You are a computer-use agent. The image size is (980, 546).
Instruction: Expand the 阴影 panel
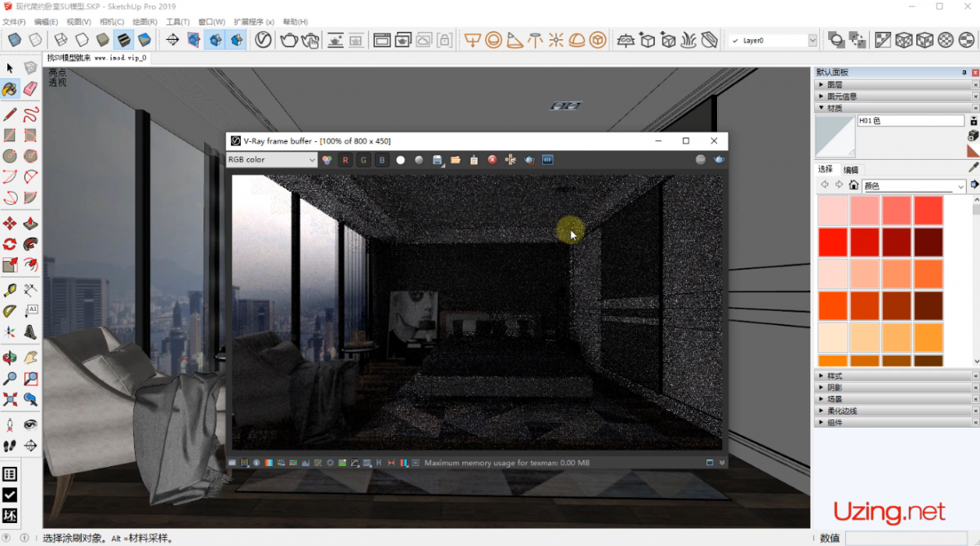click(x=893, y=388)
